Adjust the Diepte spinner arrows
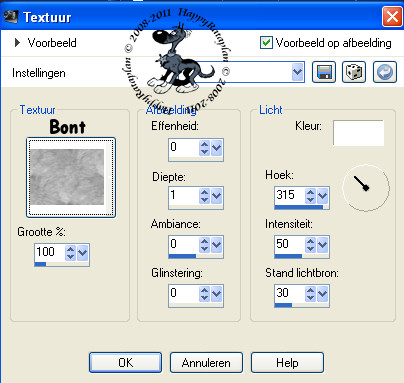The height and width of the screenshot is (383, 404). pos(204,196)
